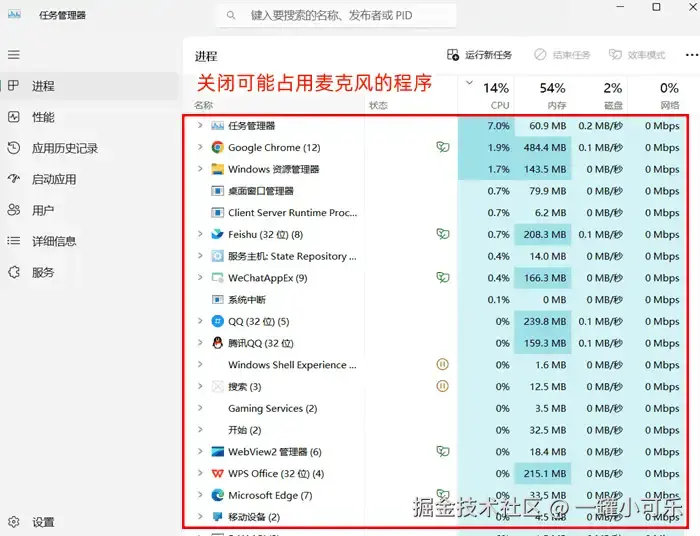Click the 移动设备 process icon
The width and height of the screenshot is (700, 536).
coord(217,517)
